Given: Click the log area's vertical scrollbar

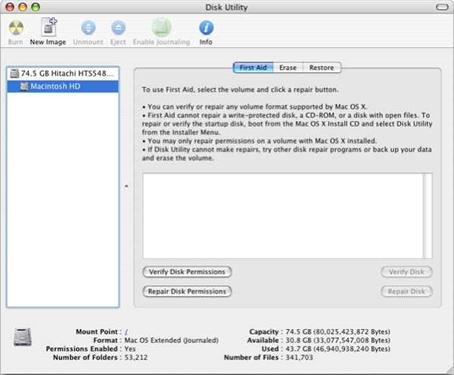Looking at the screenshot, I should (x=427, y=216).
